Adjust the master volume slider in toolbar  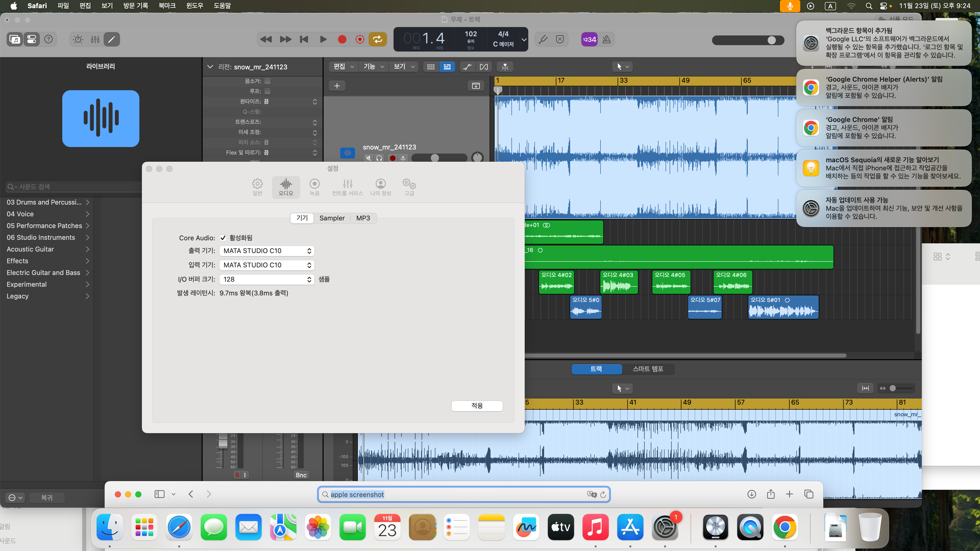click(771, 40)
